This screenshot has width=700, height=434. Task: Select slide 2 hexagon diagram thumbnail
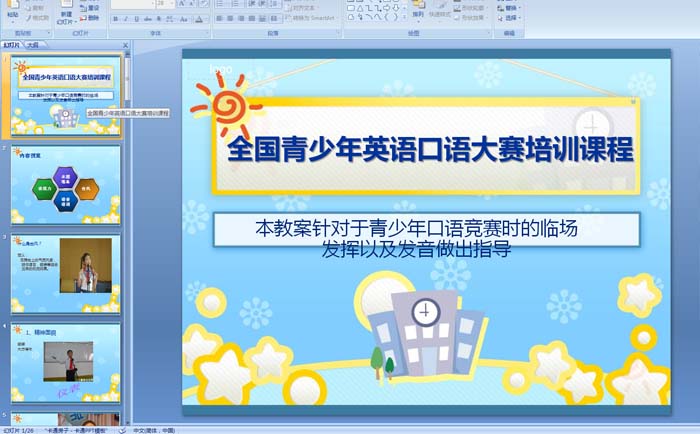point(66,185)
